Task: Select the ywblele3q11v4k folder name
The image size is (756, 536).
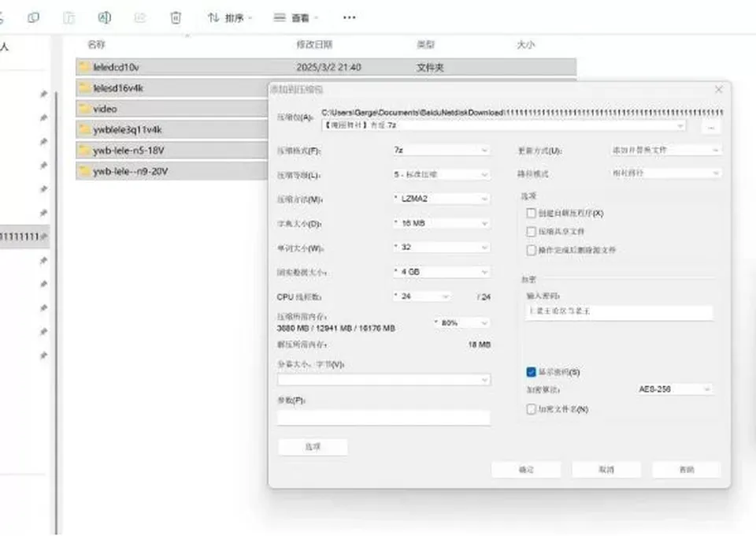Action: [x=128, y=130]
